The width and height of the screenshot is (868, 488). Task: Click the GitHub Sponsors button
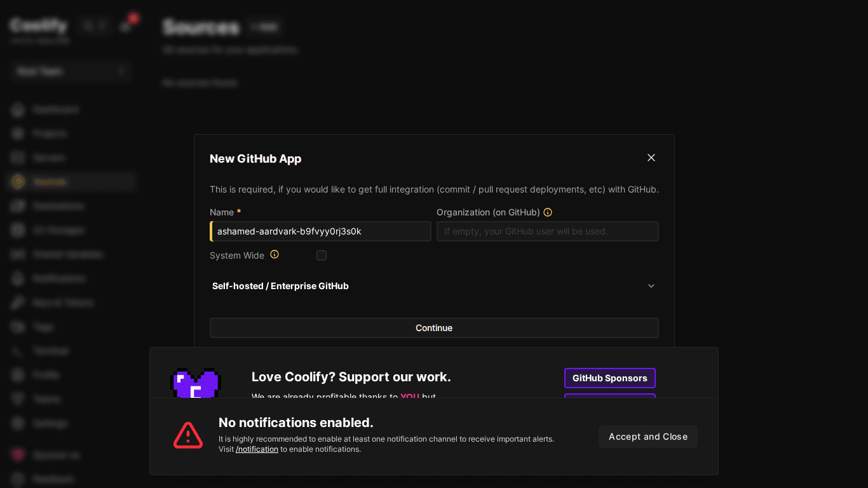pyautogui.click(x=609, y=378)
